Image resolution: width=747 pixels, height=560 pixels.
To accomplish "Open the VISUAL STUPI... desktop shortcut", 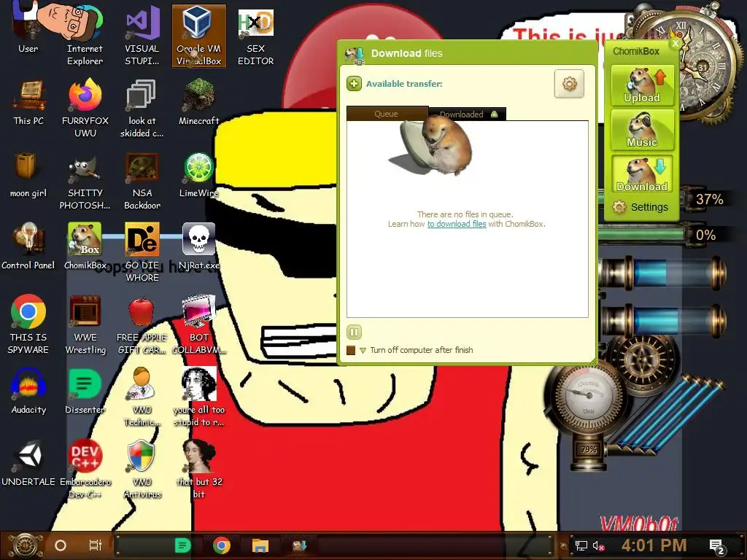I will (142, 35).
